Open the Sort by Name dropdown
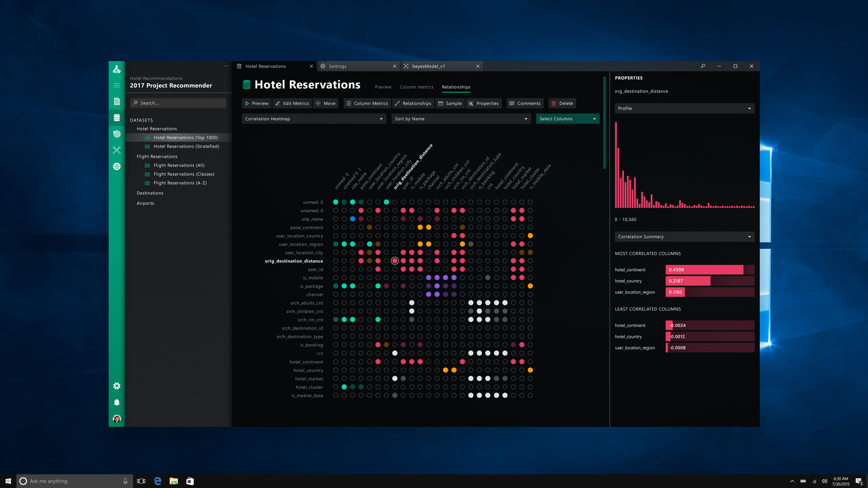 461,119
